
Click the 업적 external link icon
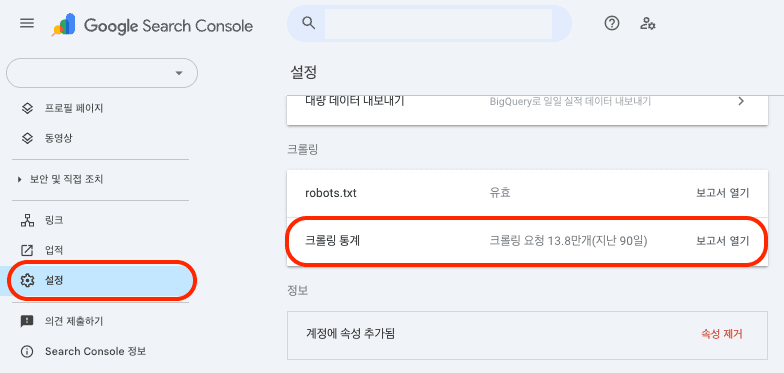(x=27, y=250)
